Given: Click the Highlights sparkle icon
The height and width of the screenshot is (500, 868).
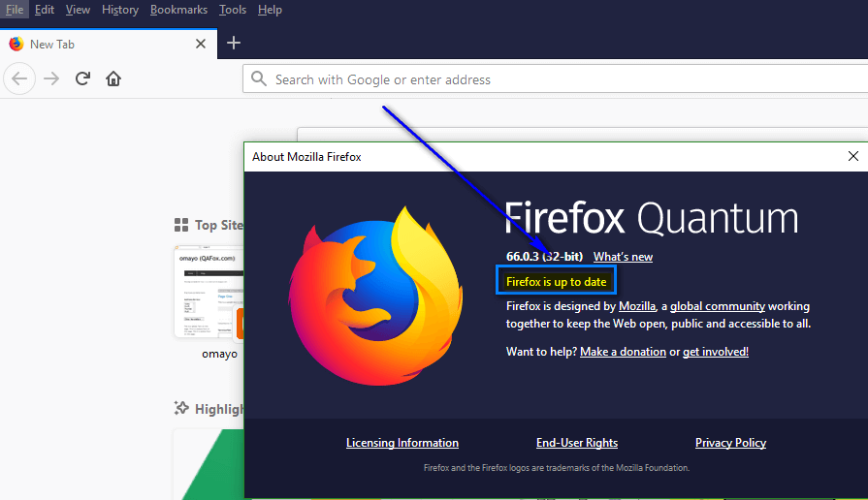Looking at the screenshot, I should (181, 408).
